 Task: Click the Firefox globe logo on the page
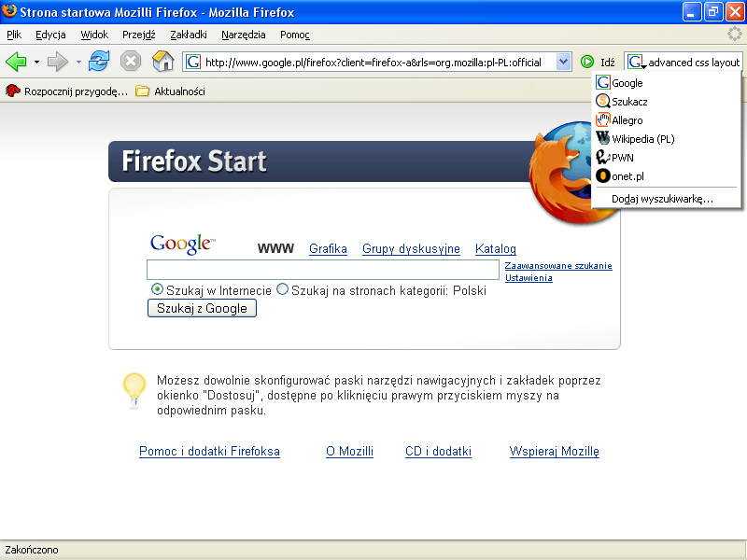[562, 172]
